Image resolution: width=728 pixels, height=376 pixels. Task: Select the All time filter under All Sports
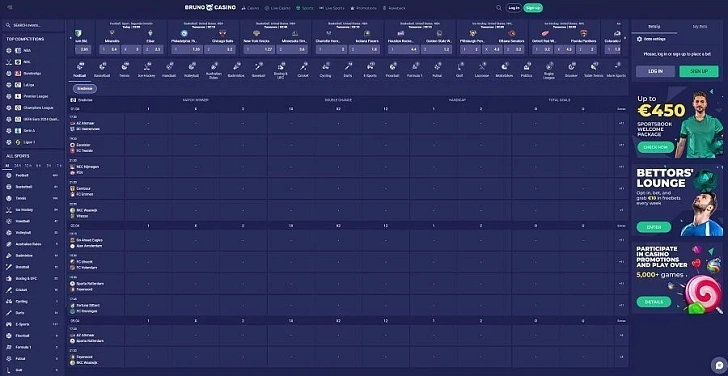tap(7, 166)
